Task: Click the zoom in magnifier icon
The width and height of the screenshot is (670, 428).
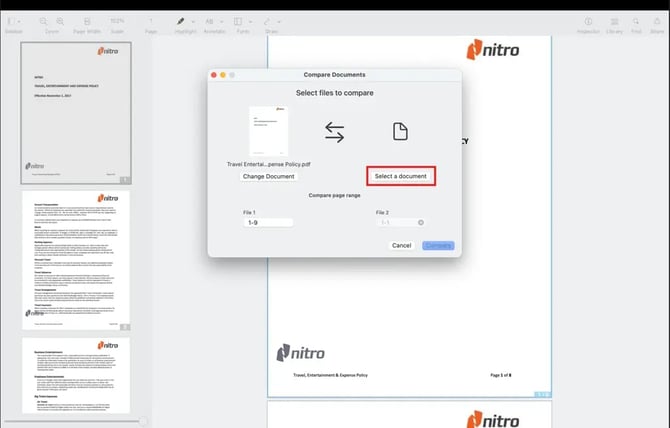Action: (x=60, y=21)
